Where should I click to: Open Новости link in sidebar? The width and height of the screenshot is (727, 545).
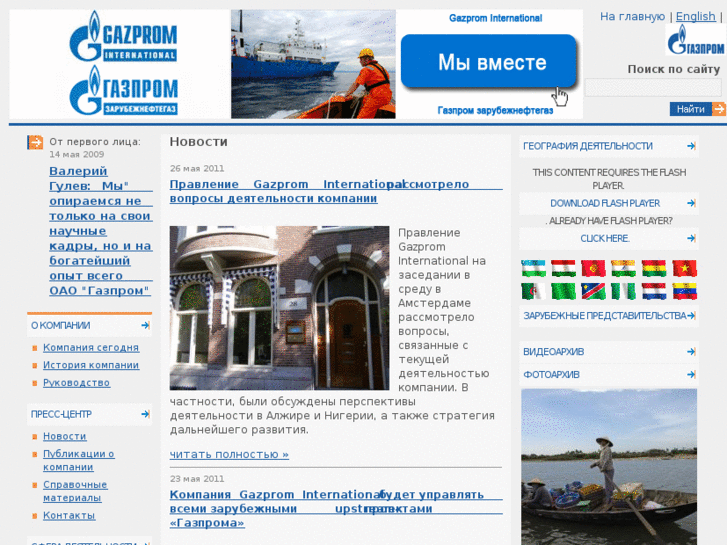point(64,436)
